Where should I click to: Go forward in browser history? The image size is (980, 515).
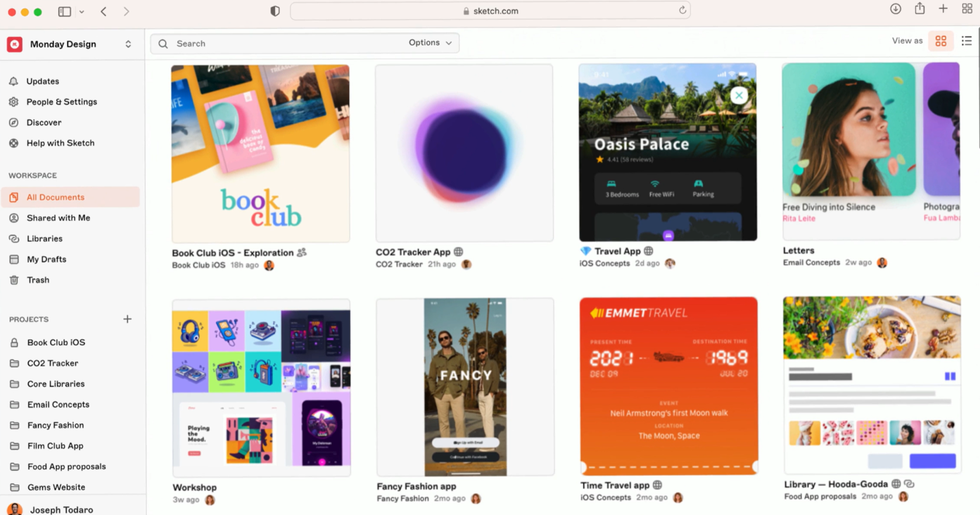tap(126, 11)
